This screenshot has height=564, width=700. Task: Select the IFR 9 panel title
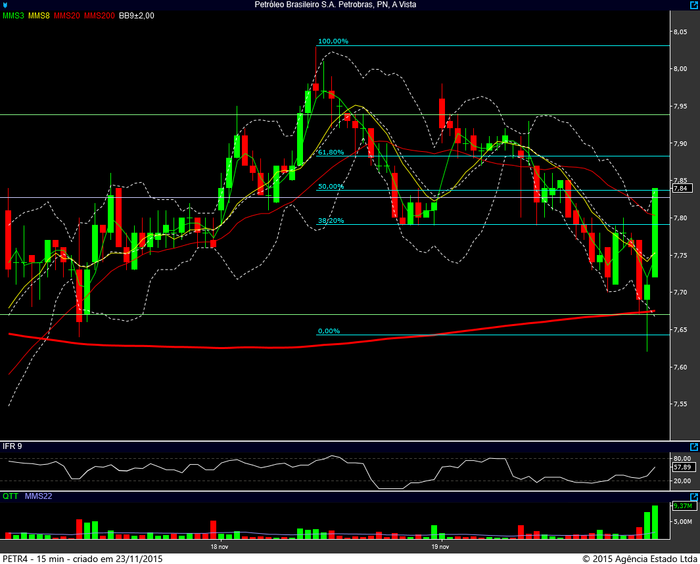pos(12,445)
